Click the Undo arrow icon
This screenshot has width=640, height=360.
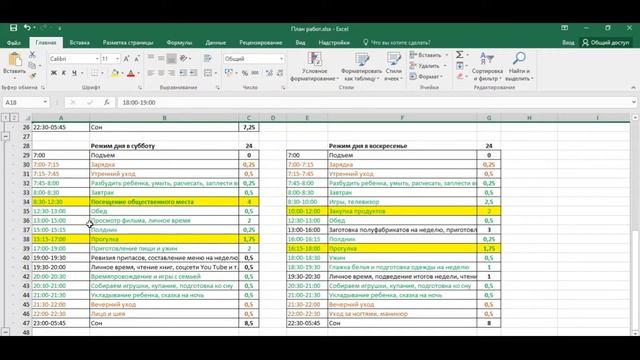click(x=27, y=28)
